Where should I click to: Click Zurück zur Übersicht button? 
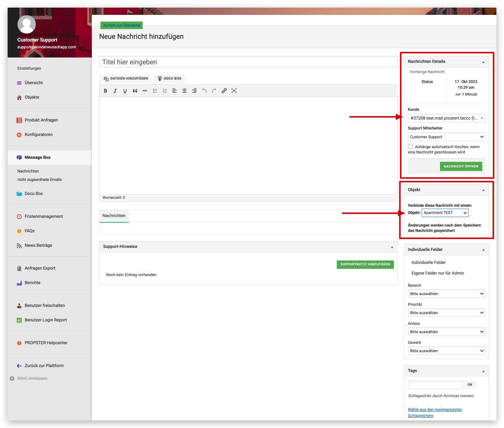[x=122, y=25]
